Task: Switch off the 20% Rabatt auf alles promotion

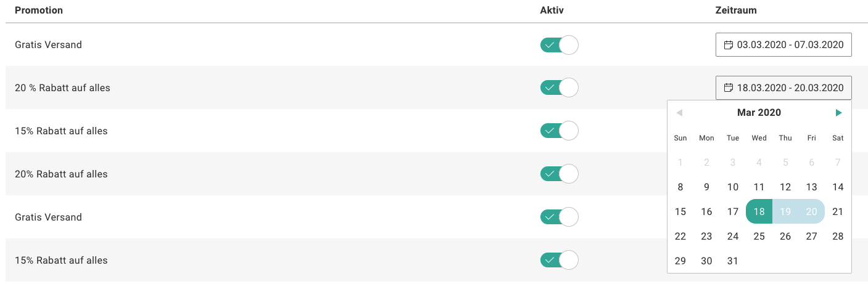Action: [x=559, y=174]
